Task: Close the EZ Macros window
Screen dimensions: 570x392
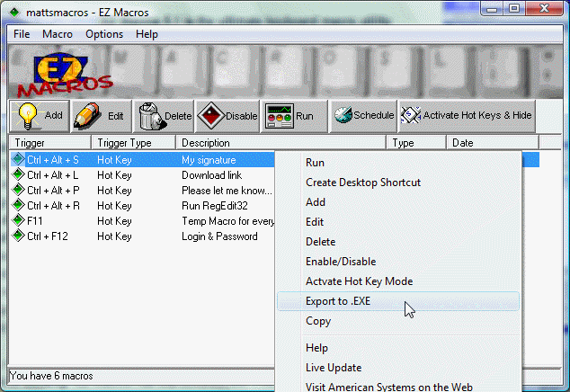Action: click(x=544, y=9)
